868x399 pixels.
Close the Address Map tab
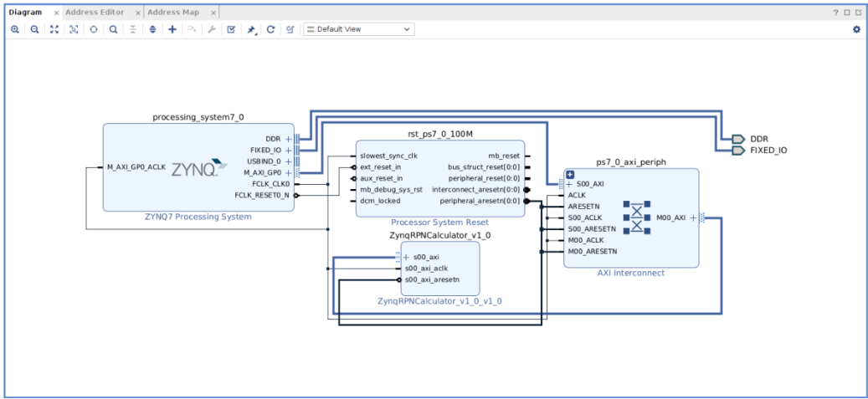point(212,13)
